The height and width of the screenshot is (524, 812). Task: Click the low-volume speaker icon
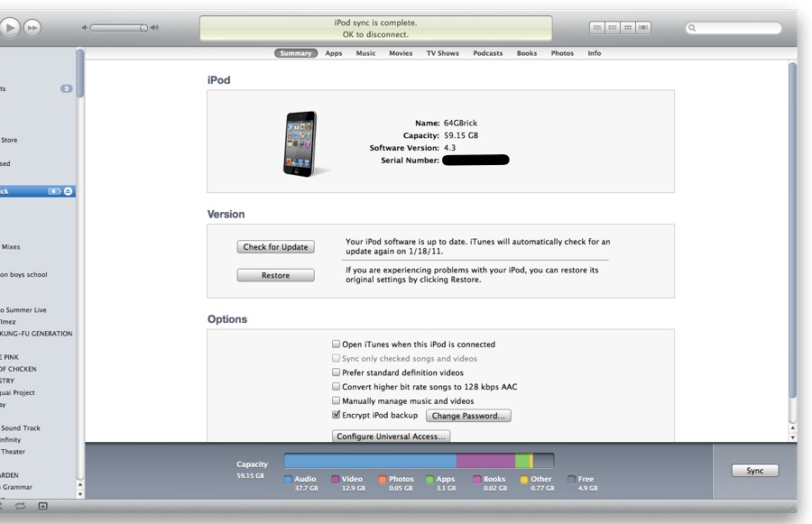85,28
